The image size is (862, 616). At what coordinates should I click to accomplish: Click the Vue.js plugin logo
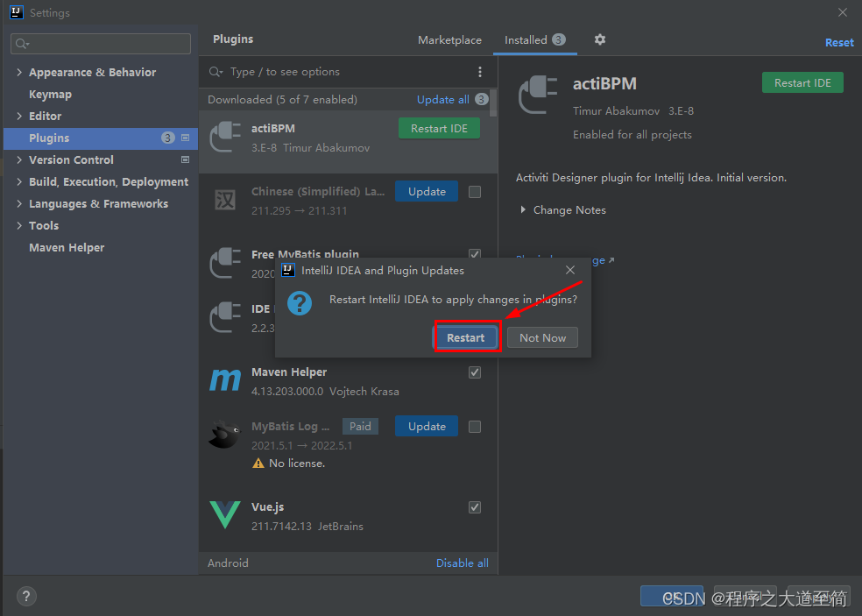point(225,514)
